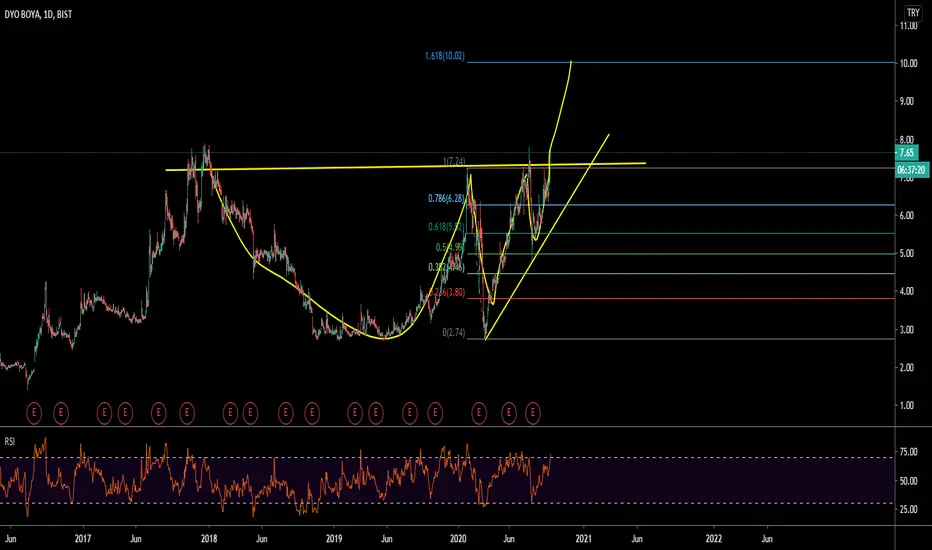This screenshot has height=550, width=932.
Task: Select the 0(2.74) Fibonacci label
Action: coord(454,332)
